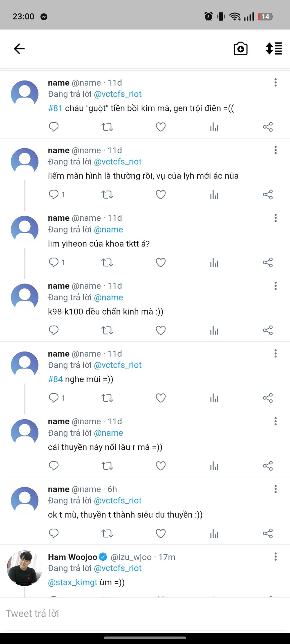The image size is (290, 644).
Task: Open the camera add icon
Action: (x=240, y=49)
